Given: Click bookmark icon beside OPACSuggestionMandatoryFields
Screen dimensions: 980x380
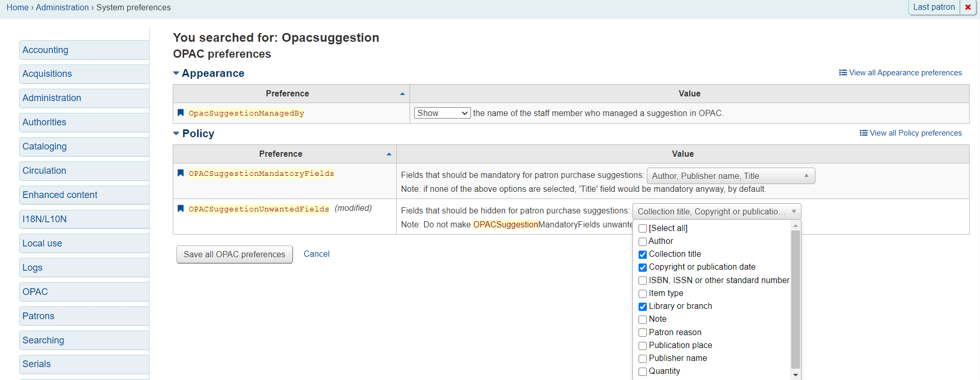Looking at the screenshot, I should pos(181,173).
